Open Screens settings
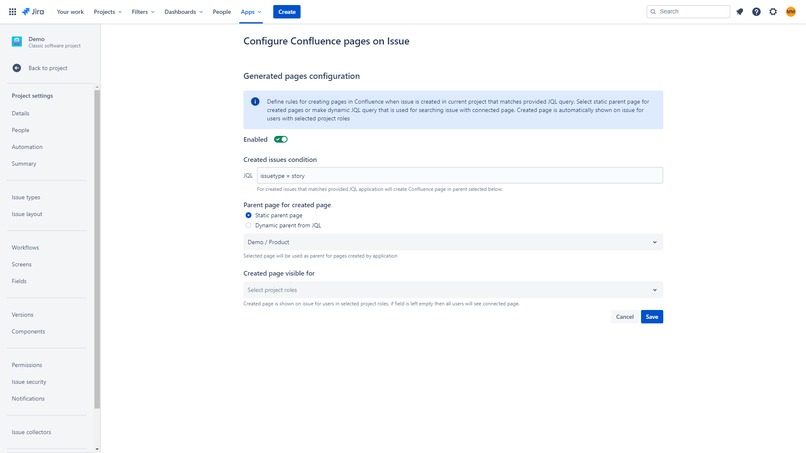 [x=22, y=264]
